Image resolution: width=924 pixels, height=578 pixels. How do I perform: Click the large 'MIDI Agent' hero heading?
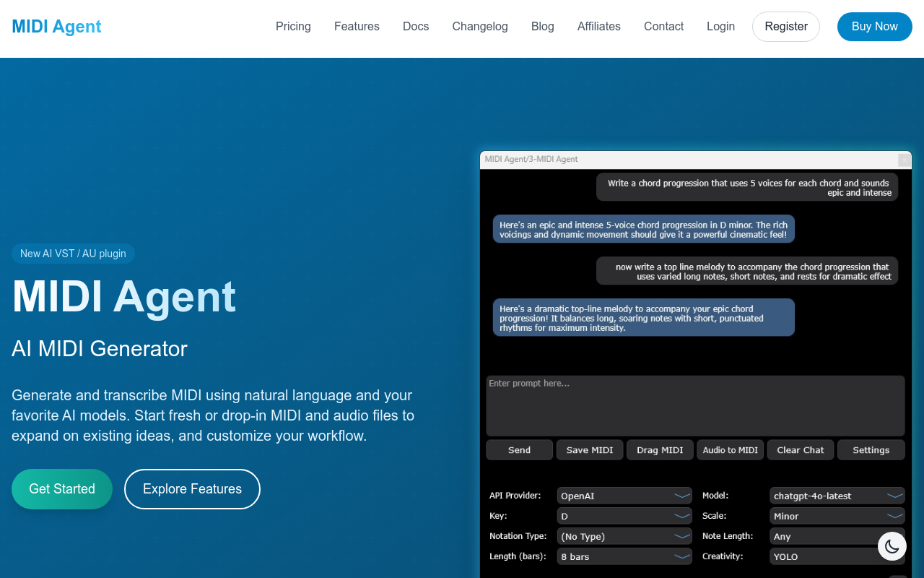(x=124, y=296)
